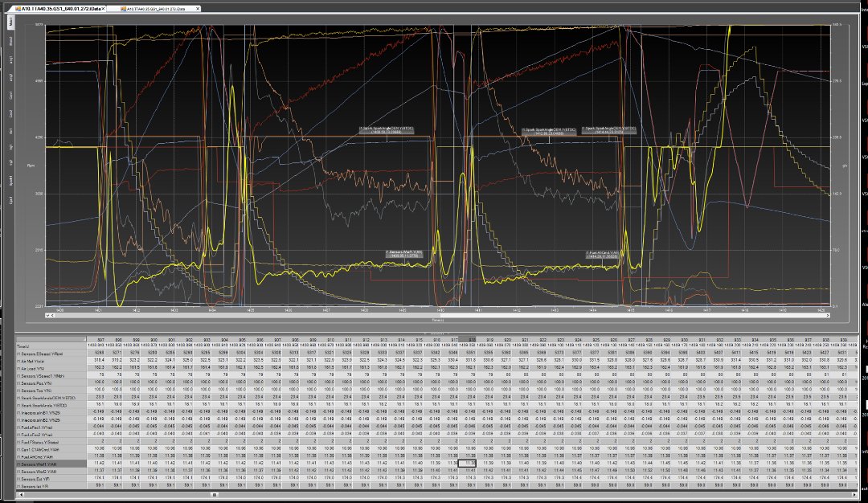
Task: Select the Sensors.VSpeed1 Mph row label
Action: pyautogui.click(x=51, y=376)
